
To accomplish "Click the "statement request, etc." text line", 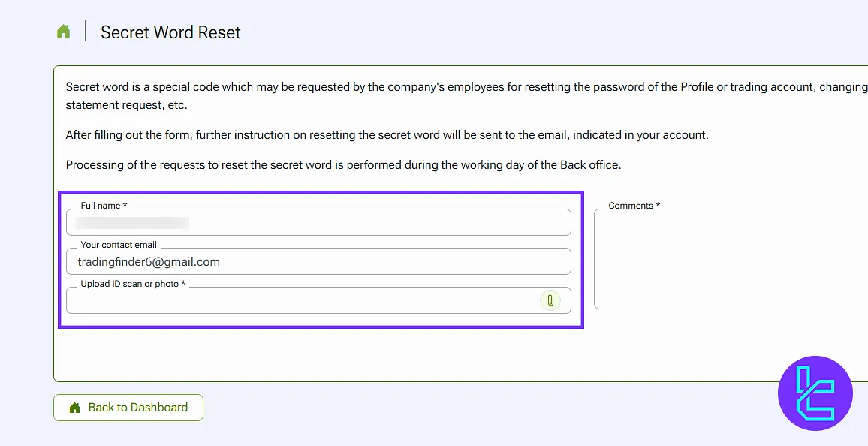I will pyautogui.click(x=126, y=105).
